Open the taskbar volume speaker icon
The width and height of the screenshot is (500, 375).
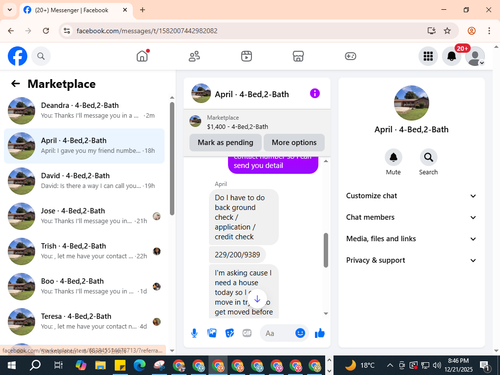coord(437,365)
